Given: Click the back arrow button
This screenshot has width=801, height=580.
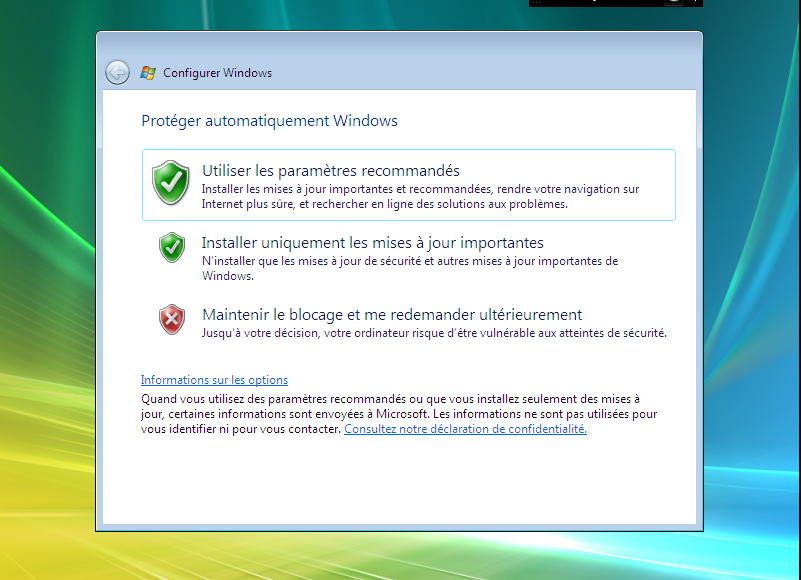Looking at the screenshot, I should point(117,73).
